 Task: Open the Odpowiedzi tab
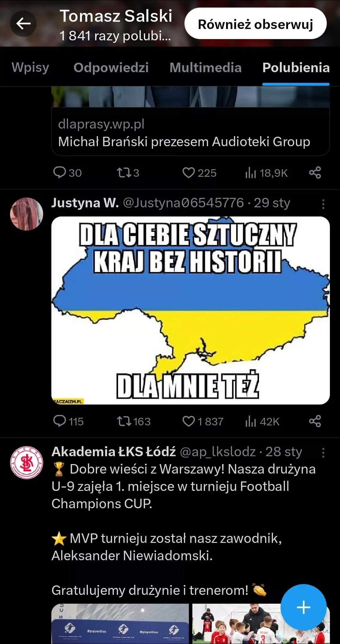click(x=111, y=67)
